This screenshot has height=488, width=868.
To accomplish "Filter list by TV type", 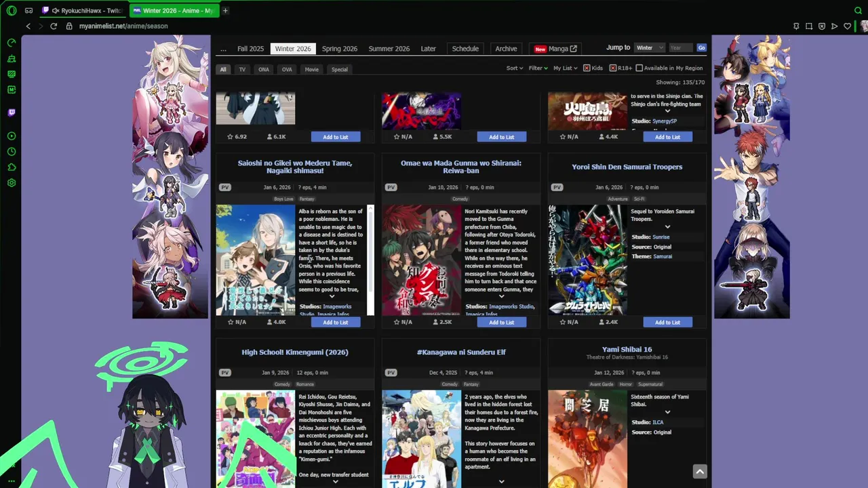I will click(242, 69).
